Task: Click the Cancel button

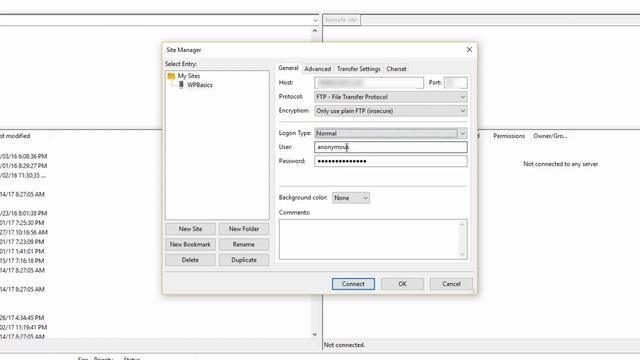Action: (x=451, y=284)
